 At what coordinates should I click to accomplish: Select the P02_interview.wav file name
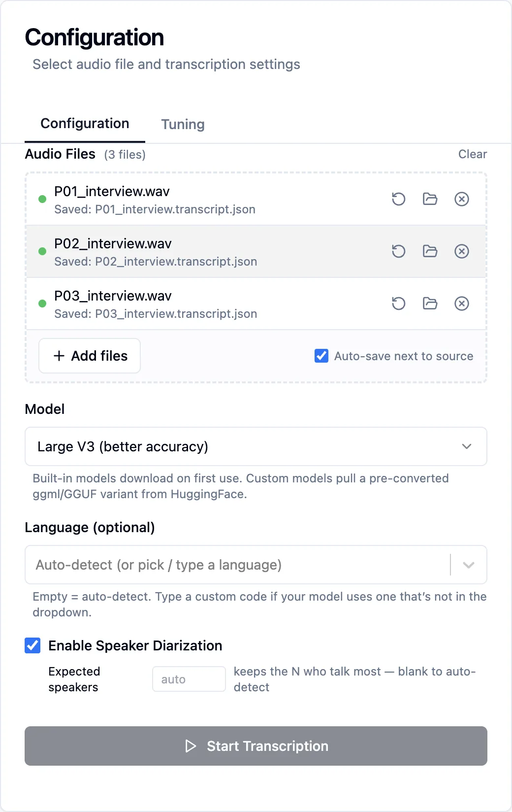(113, 243)
